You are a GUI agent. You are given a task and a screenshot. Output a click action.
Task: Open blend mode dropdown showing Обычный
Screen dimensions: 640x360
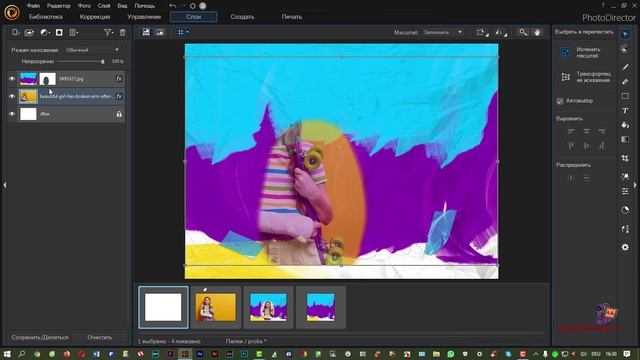[x=92, y=50]
